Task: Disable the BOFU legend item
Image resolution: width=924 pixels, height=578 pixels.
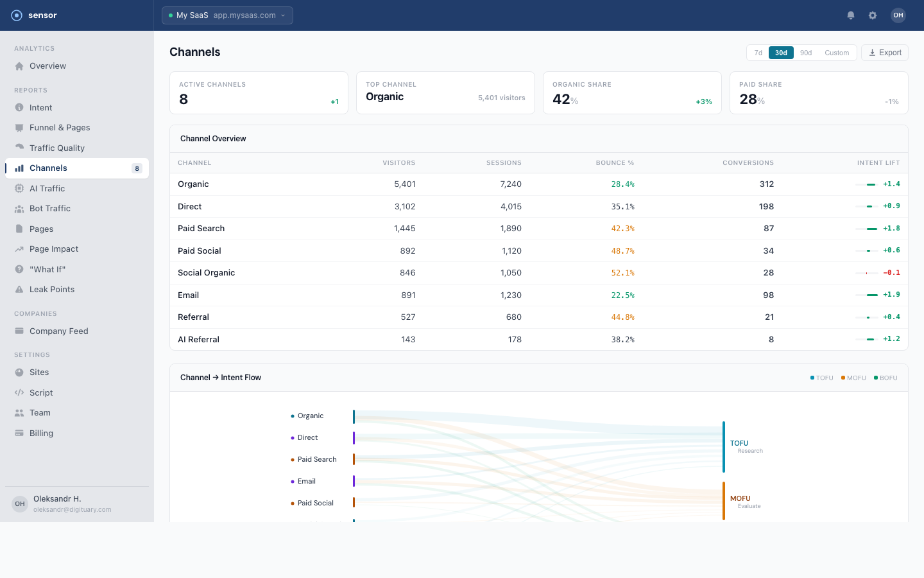Action: pyautogui.click(x=885, y=378)
